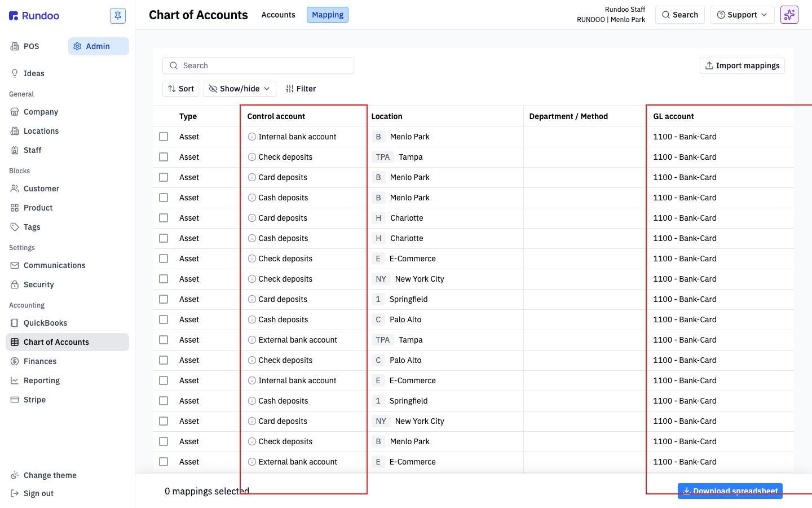Switch to the Admin section
Image resolution: width=812 pixels, height=508 pixels.
[x=99, y=46]
